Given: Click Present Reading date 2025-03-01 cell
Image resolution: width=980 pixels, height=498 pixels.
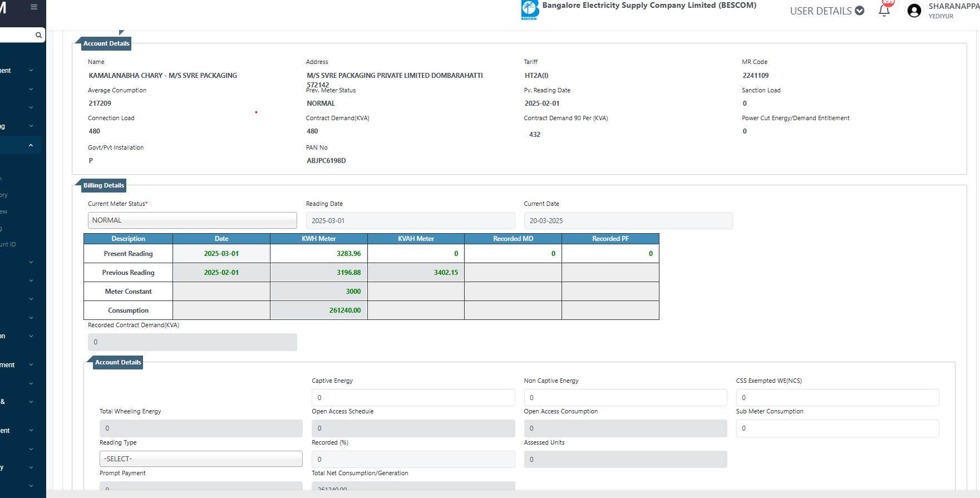Looking at the screenshot, I should [221, 254].
